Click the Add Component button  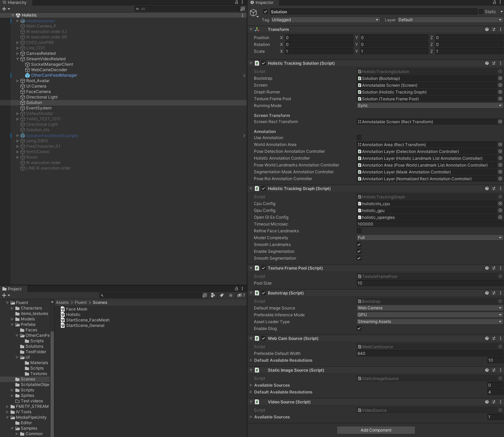tap(376, 430)
